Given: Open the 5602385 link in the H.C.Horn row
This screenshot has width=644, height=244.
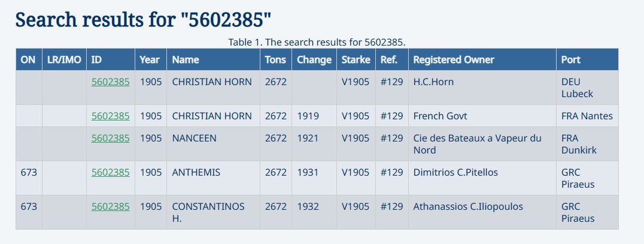Looking at the screenshot, I should coord(110,82).
